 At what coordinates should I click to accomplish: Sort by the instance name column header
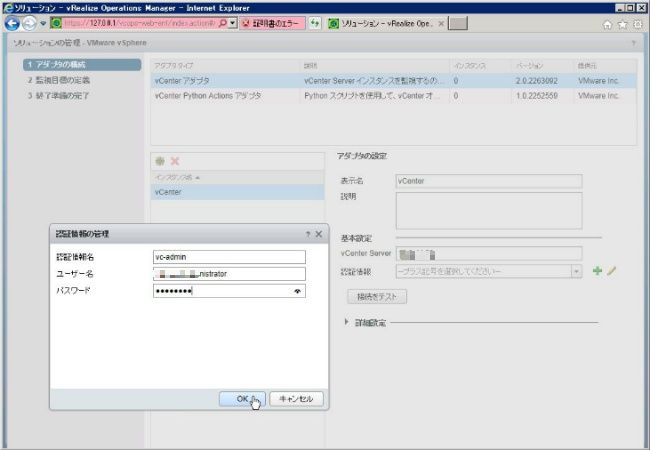click(x=238, y=177)
